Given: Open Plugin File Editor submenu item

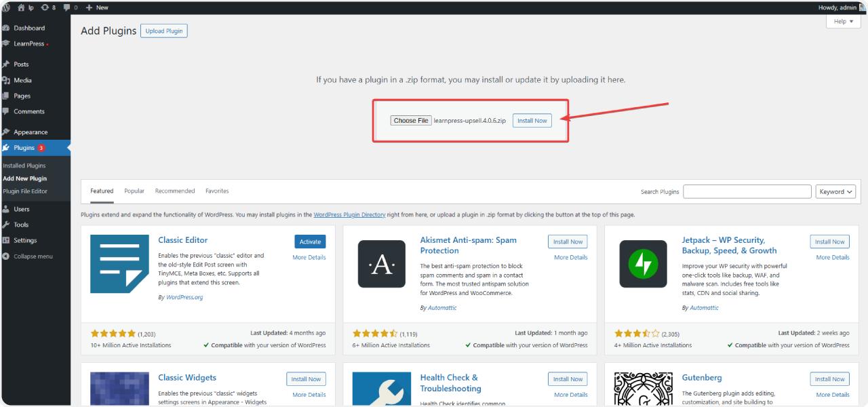Looking at the screenshot, I should tap(25, 191).
